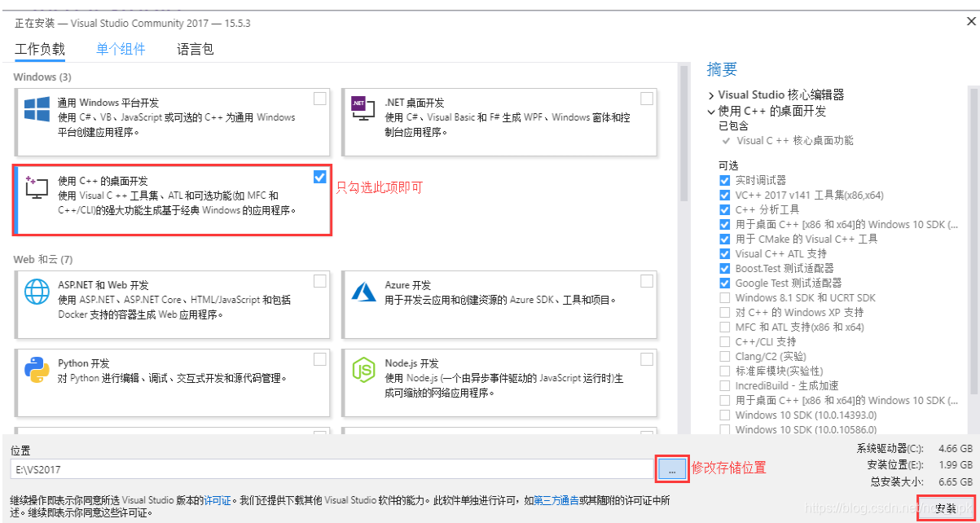Check the .NET 桌面开发 workload checkbox

pyautogui.click(x=647, y=99)
